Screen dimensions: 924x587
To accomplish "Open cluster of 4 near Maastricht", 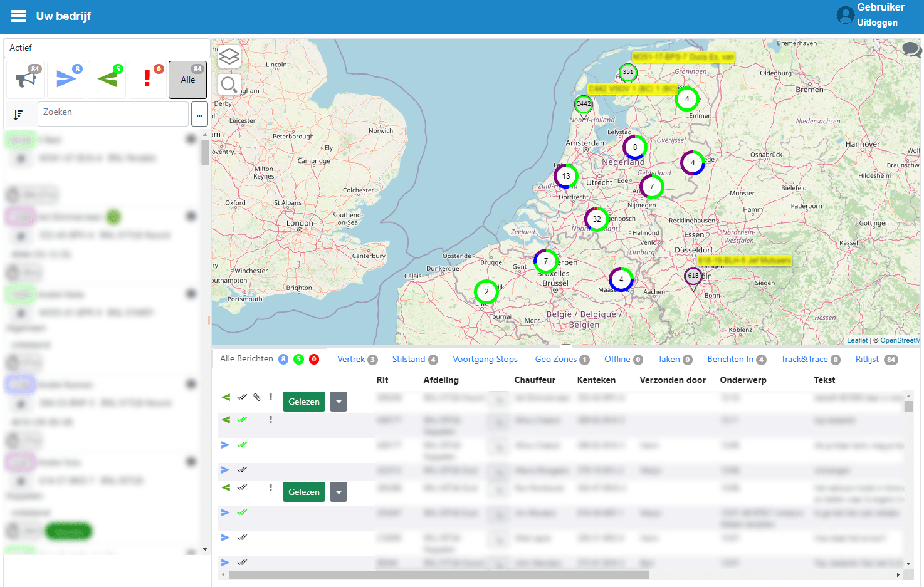I will pyautogui.click(x=621, y=279).
